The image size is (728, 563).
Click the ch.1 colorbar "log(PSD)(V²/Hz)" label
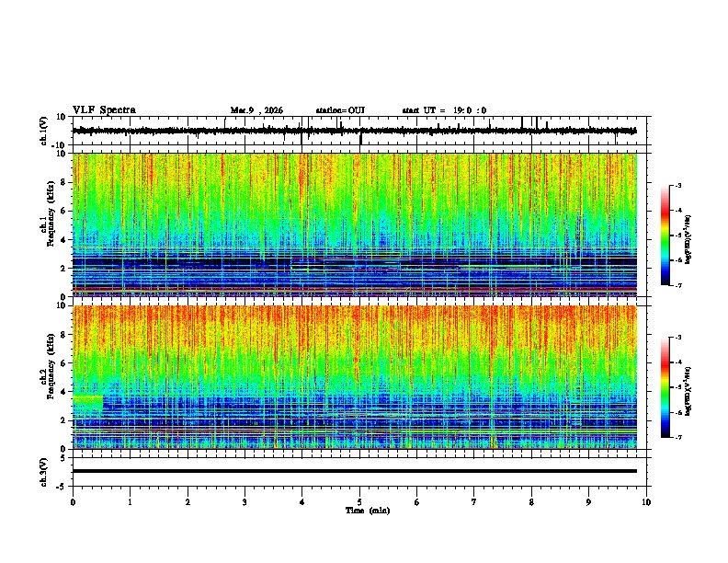tap(688, 240)
